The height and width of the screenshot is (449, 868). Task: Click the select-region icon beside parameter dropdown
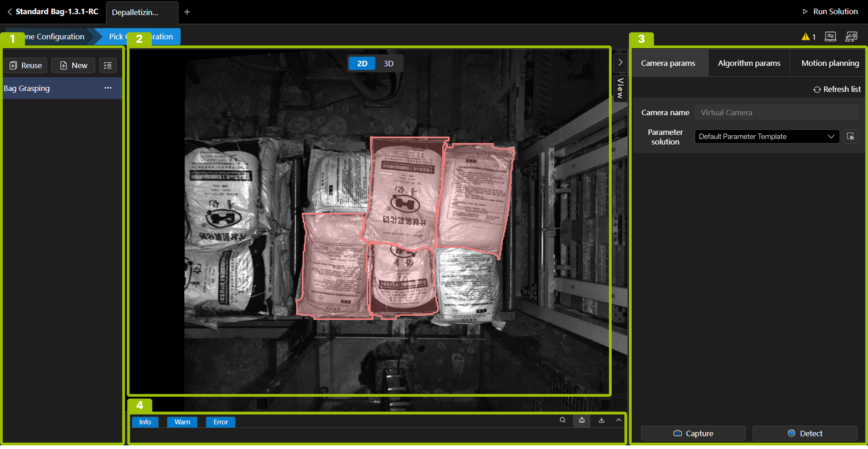850,136
